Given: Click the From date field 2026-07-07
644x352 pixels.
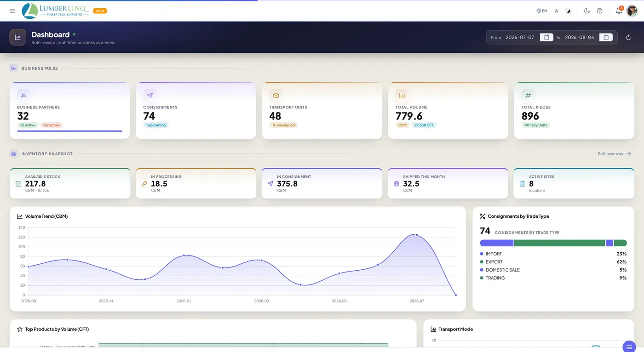Looking at the screenshot, I should 520,37.
